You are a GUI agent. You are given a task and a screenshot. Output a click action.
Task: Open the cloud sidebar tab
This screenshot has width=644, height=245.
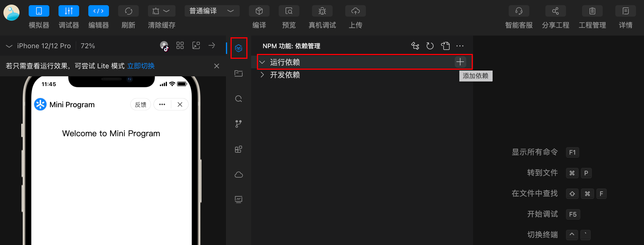point(239,174)
